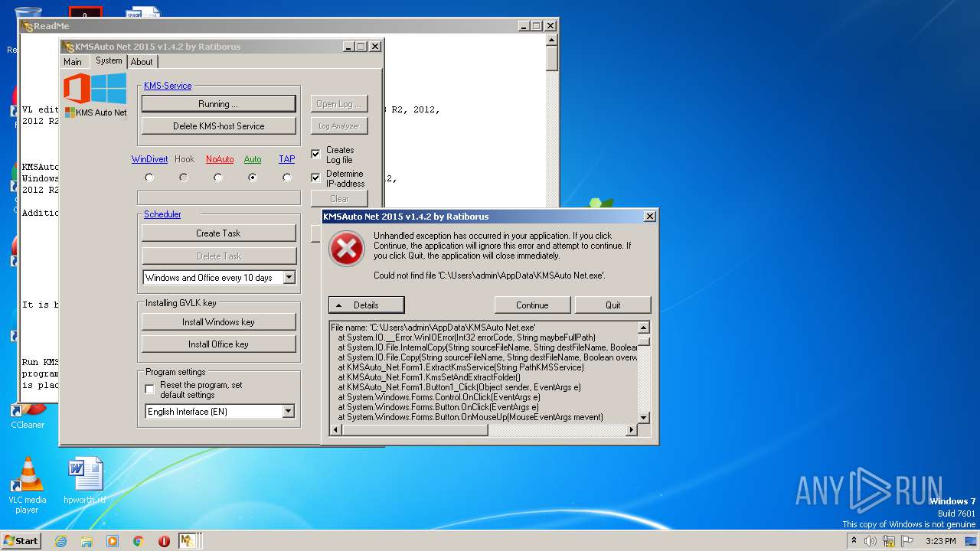The image size is (980, 551).
Task: Click the 'File name' line in error details
Action: pos(433,327)
